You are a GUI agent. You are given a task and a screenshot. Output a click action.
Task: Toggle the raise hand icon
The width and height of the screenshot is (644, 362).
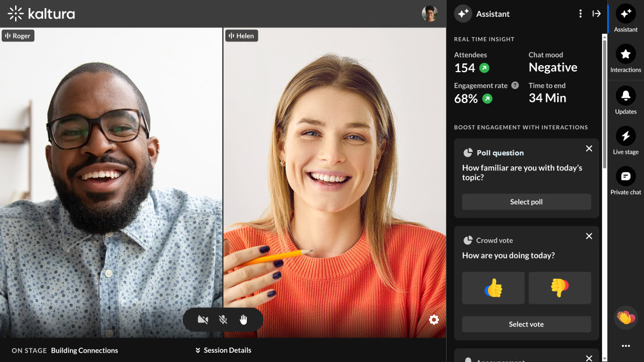coord(243,320)
